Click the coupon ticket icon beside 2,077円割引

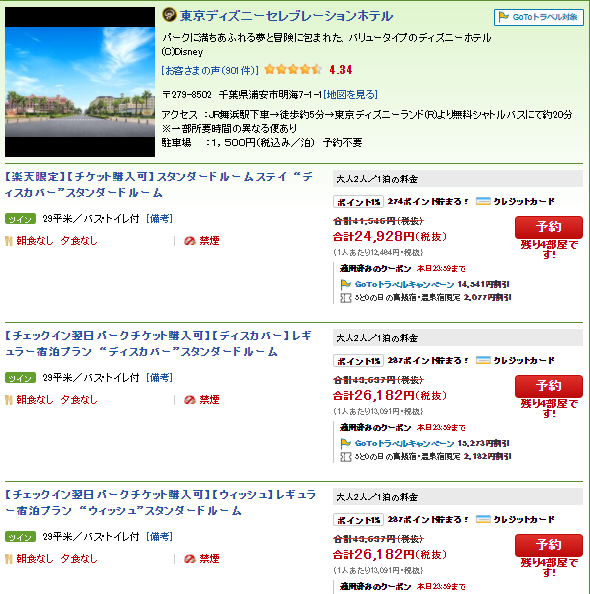[x=346, y=298]
